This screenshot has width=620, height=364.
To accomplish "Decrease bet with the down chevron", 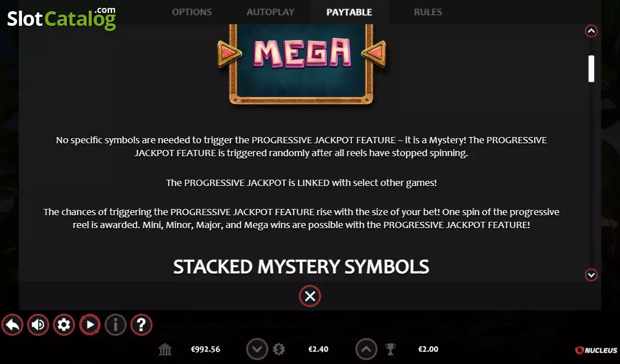I will pos(257,349).
